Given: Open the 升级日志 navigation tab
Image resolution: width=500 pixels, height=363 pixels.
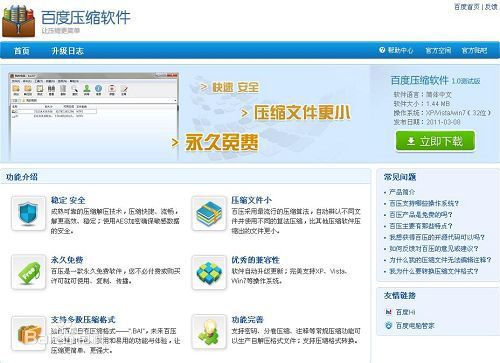Looking at the screenshot, I should 67,51.
